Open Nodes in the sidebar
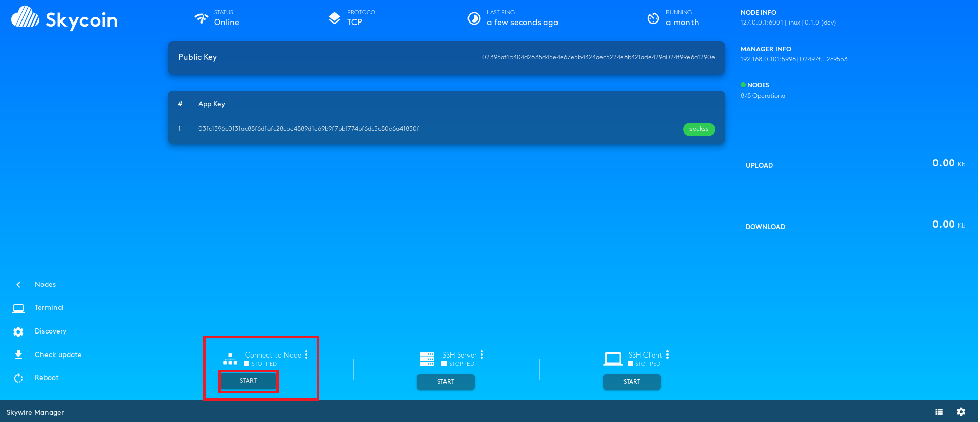This screenshot has height=422, width=980. click(x=45, y=285)
